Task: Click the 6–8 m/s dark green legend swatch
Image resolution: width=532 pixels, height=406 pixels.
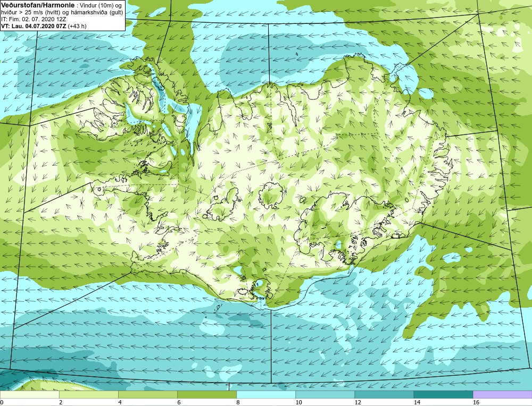Action: (x=206, y=394)
